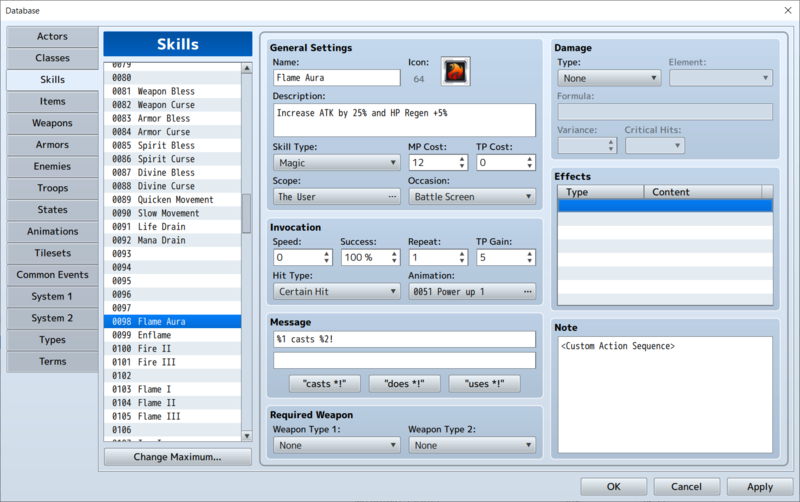
Task: Open the Common Events tab
Action: (53, 275)
